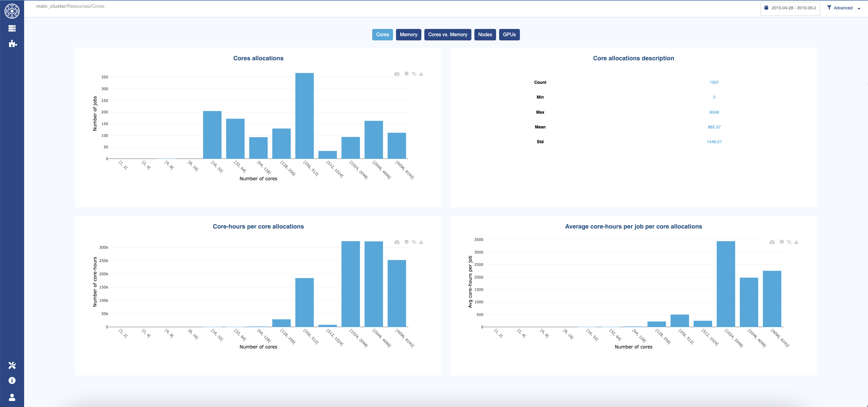Open the clusters server icon in sidebar
The height and width of the screenshot is (407, 868).
pyautogui.click(x=12, y=28)
